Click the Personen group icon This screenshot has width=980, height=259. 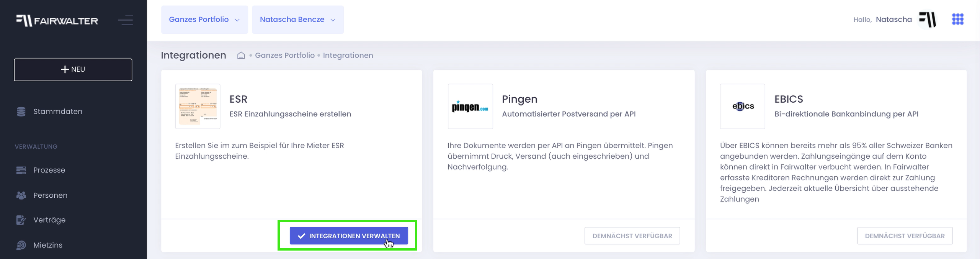coord(21,195)
